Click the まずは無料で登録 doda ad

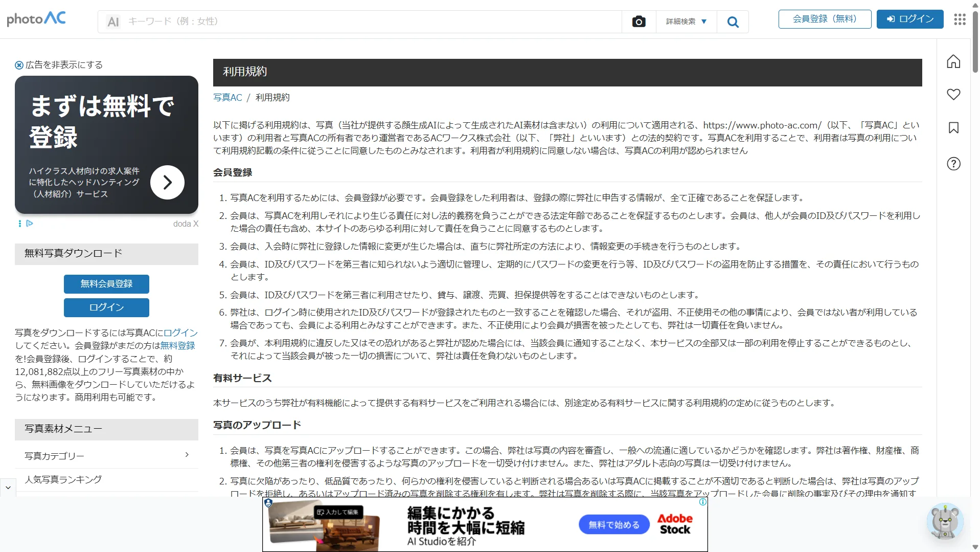tap(106, 145)
